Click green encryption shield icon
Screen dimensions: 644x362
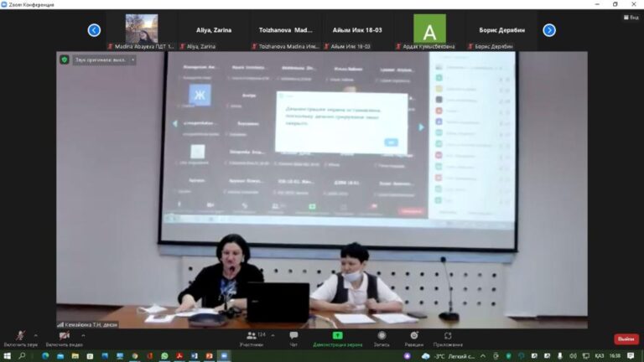[64, 59]
